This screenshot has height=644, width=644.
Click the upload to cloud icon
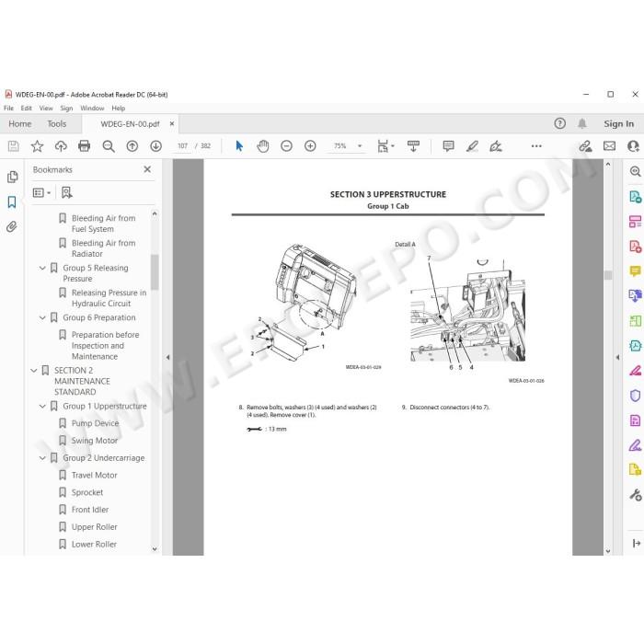click(61, 145)
